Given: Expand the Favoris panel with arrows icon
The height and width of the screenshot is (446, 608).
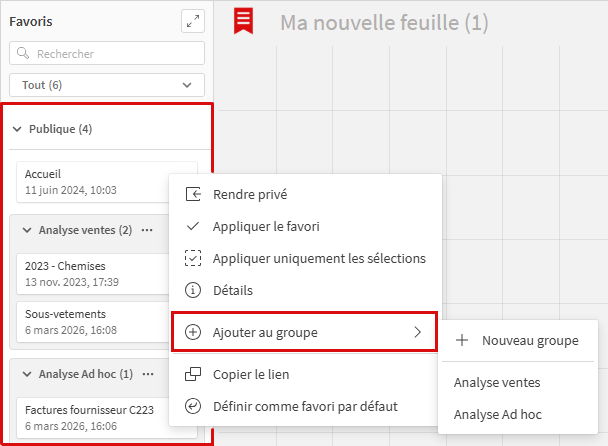Looking at the screenshot, I should point(193,21).
